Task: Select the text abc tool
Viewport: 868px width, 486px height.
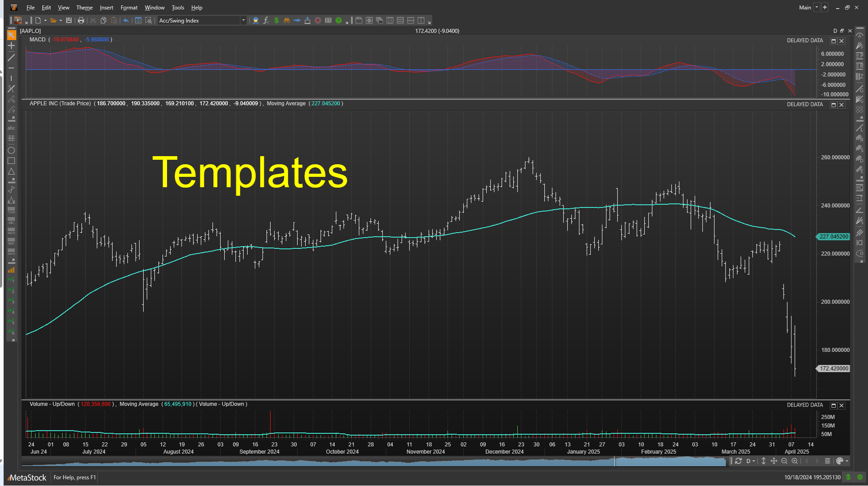Action: point(11,128)
